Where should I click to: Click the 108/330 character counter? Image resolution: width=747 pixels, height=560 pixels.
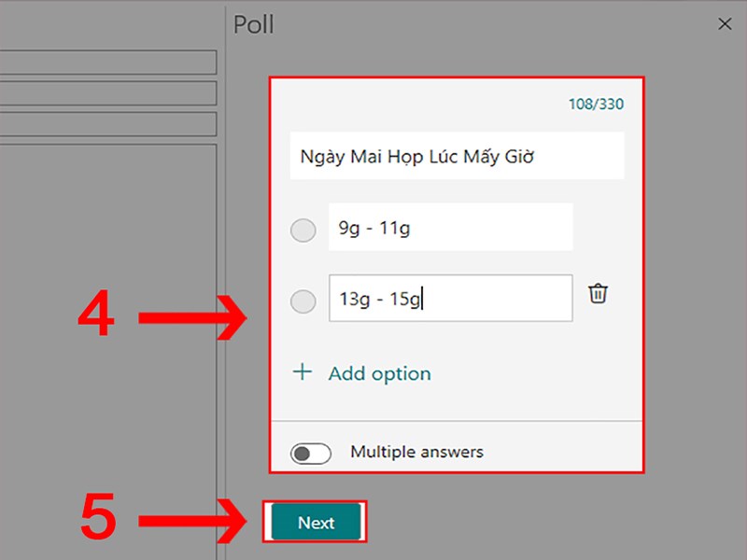pyautogui.click(x=596, y=105)
